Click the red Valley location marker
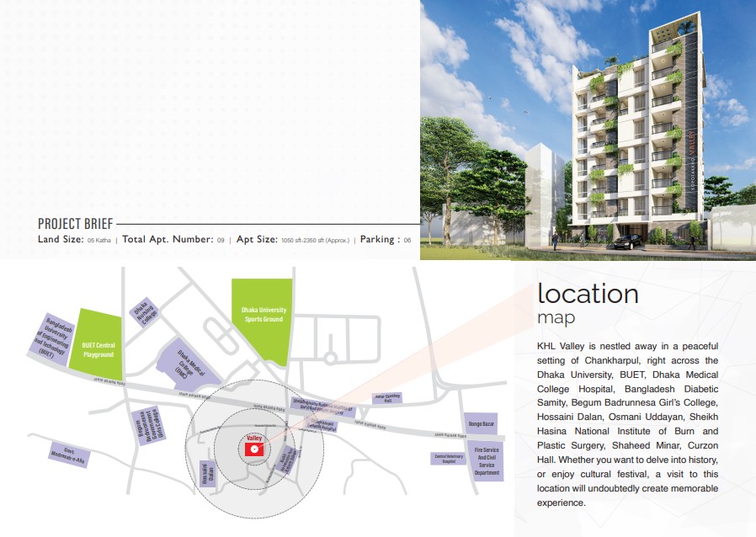The height and width of the screenshot is (537, 756). pyautogui.click(x=254, y=449)
